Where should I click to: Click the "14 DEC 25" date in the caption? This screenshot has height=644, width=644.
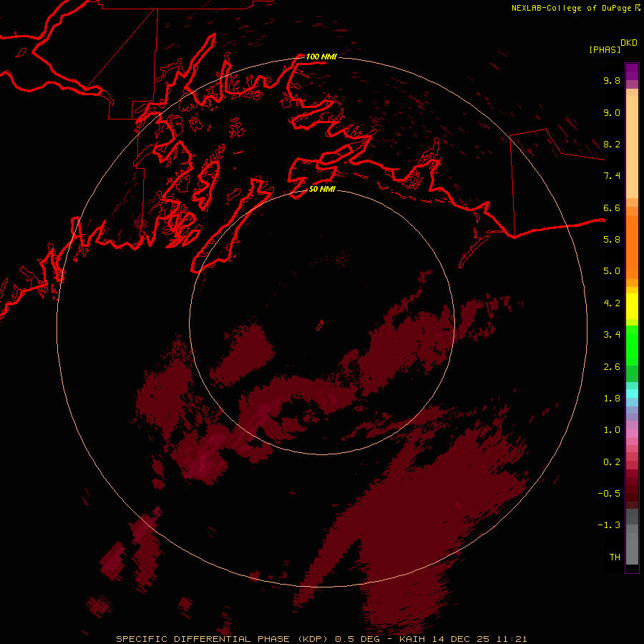pyautogui.click(x=459, y=639)
